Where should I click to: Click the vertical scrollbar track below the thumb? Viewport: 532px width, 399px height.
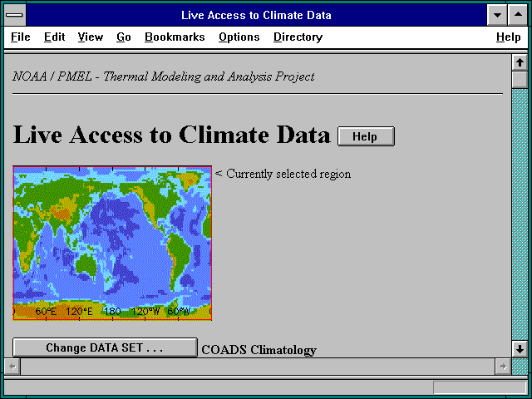(520, 214)
